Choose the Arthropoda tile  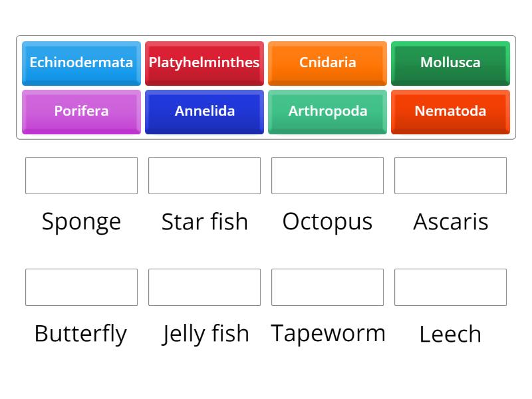tap(327, 112)
